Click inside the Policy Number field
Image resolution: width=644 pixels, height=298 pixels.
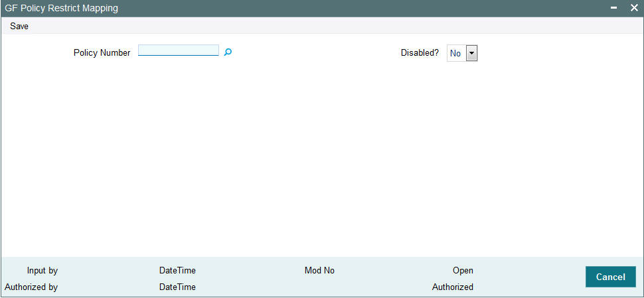[179, 50]
